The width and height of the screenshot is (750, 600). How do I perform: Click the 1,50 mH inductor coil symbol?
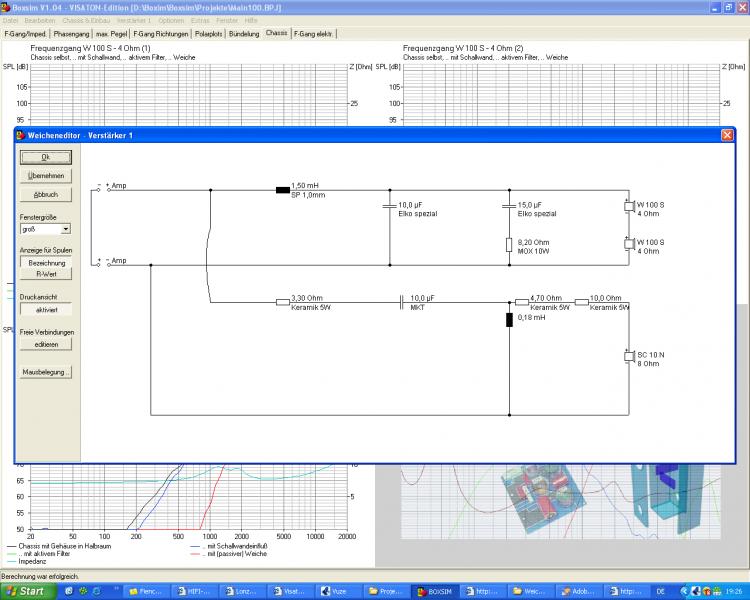pos(282,188)
